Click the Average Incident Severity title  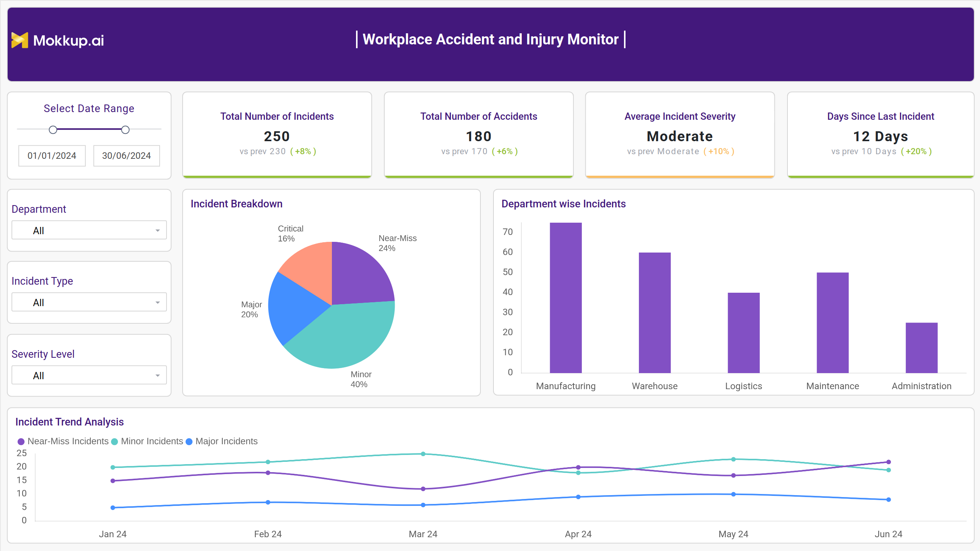[x=680, y=116]
